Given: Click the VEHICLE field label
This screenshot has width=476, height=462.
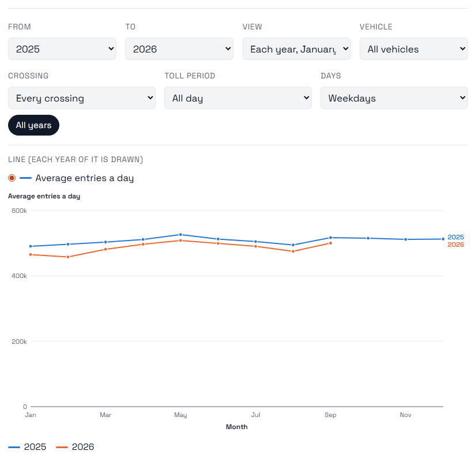Looking at the screenshot, I should [376, 27].
